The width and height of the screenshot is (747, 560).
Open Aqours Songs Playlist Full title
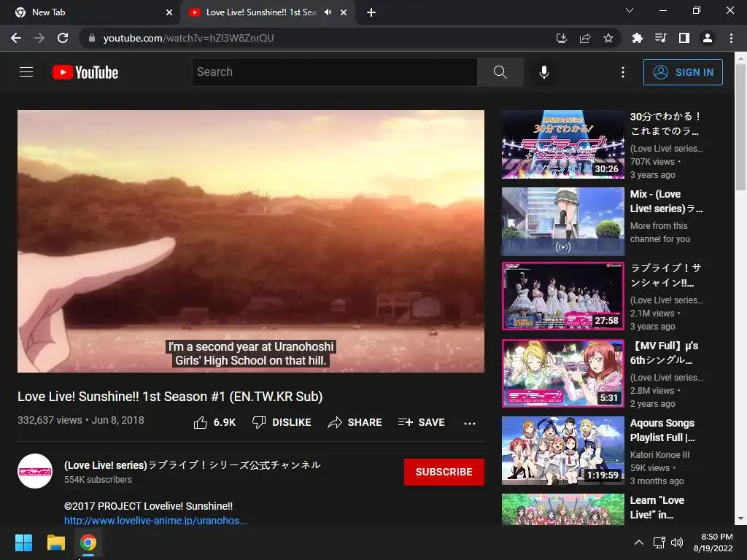click(662, 430)
